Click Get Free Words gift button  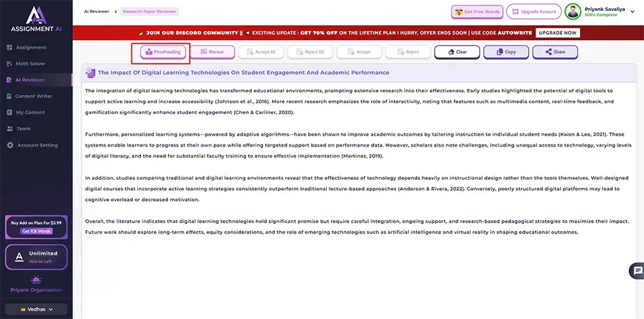pos(477,12)
